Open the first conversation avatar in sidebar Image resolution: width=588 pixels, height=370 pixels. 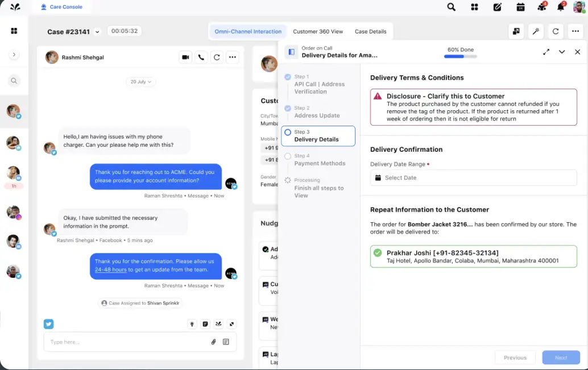[x=14, y=111]
